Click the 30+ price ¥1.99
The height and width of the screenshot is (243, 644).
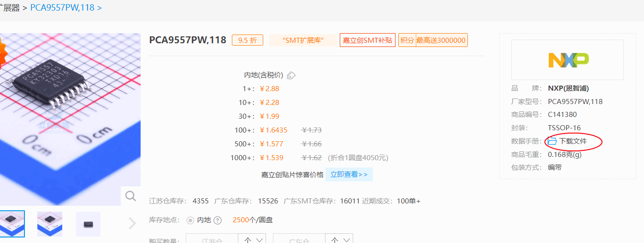click(x=270, y=116)
